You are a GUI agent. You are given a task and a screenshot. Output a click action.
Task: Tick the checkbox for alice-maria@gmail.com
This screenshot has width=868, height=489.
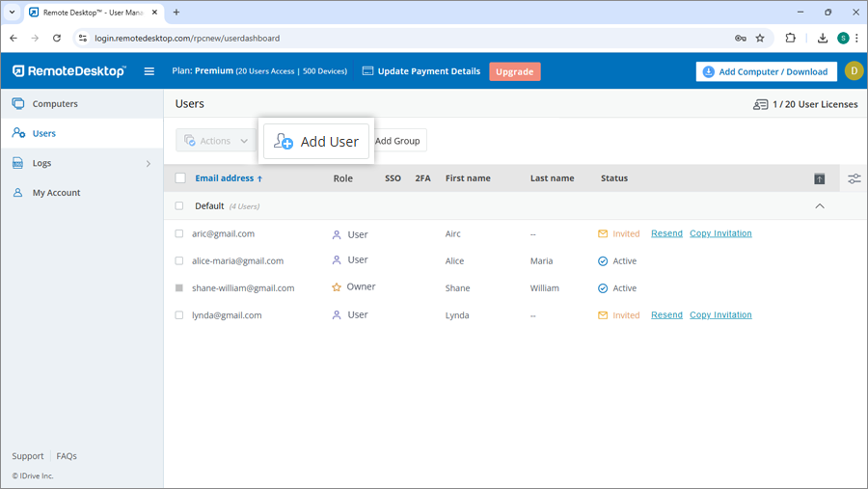pyautogui.click(x=179, y=261)
